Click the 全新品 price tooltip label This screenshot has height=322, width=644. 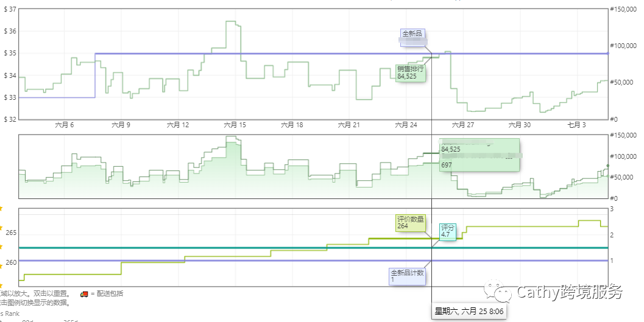(x=411, y=33)
